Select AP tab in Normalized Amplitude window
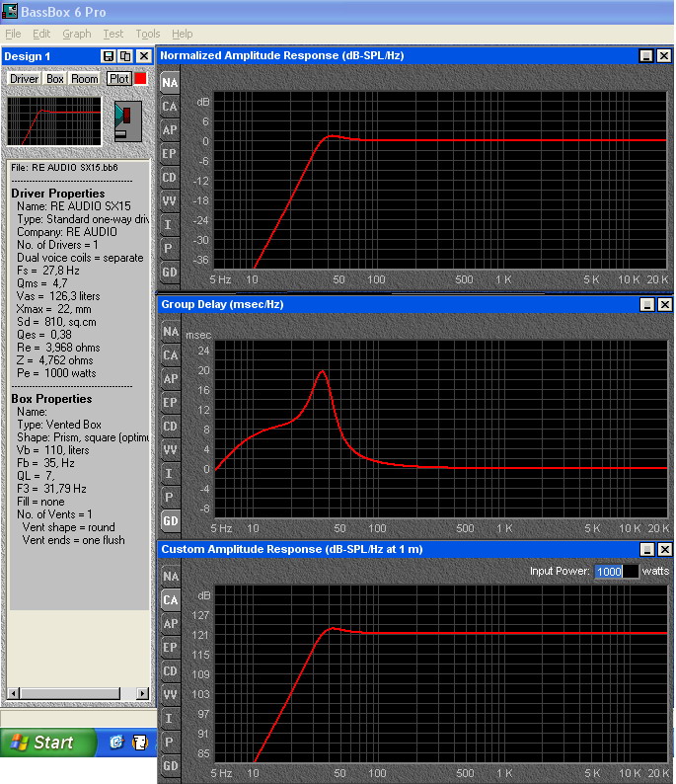The image size is (676, 784). pyautogui.click(x=170, y=129)
